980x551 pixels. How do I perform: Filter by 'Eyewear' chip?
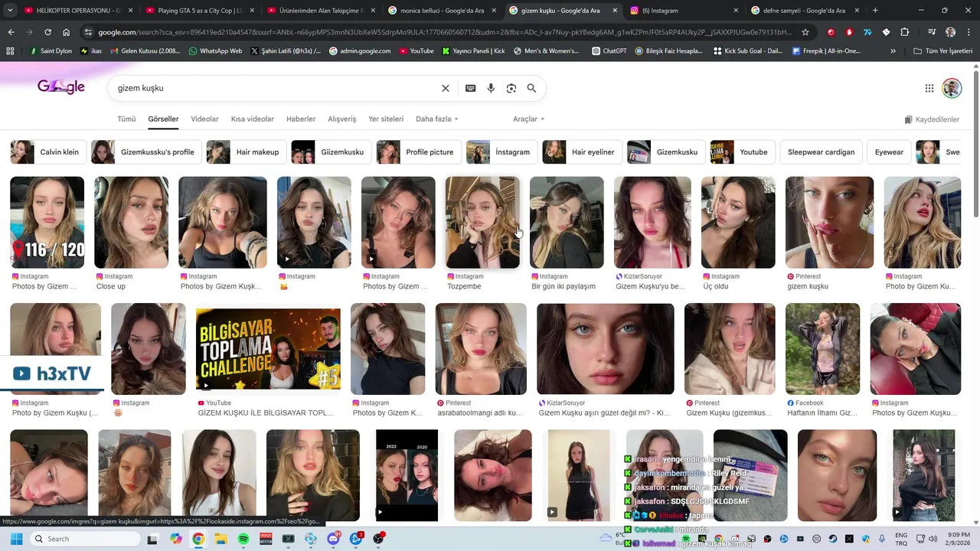pyautogui.click(x=889, y=152)
